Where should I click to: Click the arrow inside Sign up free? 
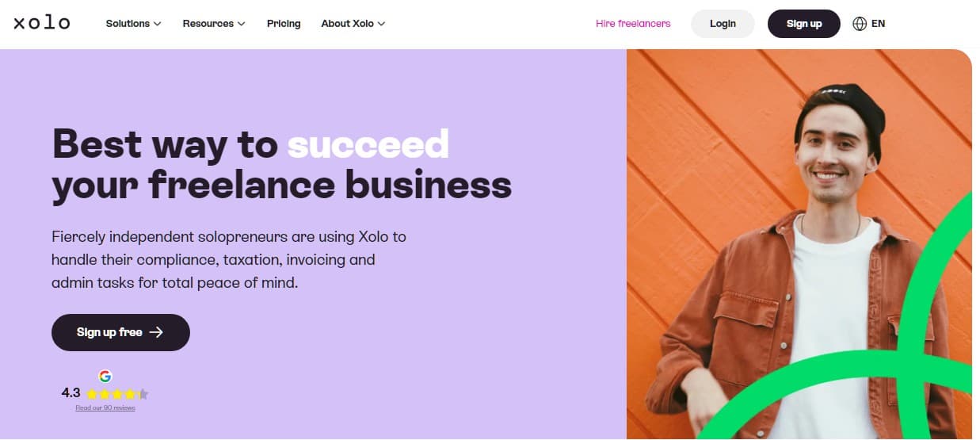(x=156, y=332)
